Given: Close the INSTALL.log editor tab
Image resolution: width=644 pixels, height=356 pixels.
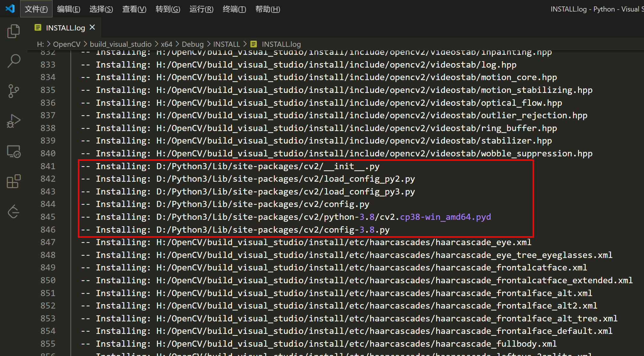Looking at the screenshot, I should coord(92,28).
